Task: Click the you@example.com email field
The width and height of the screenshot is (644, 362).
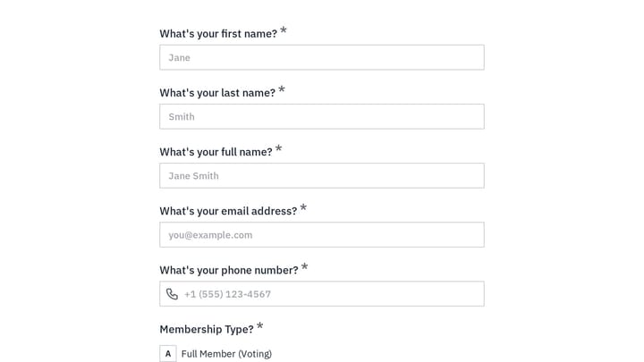Action: 322,235
